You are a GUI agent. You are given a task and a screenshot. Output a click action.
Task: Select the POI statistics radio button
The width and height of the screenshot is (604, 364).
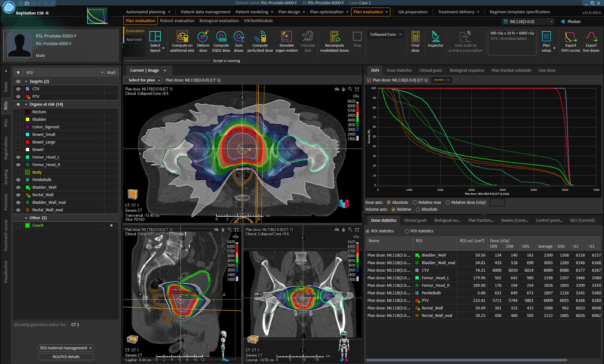pos(407,231)
